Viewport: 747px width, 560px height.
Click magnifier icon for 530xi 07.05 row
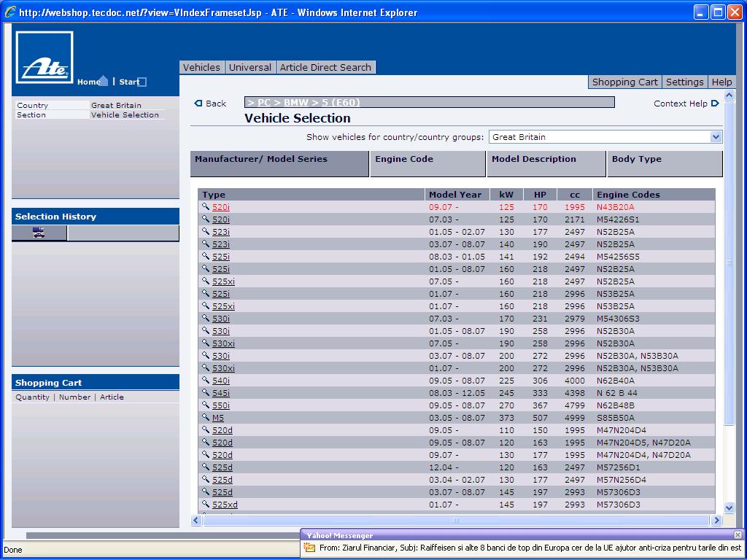click(205, 343)
